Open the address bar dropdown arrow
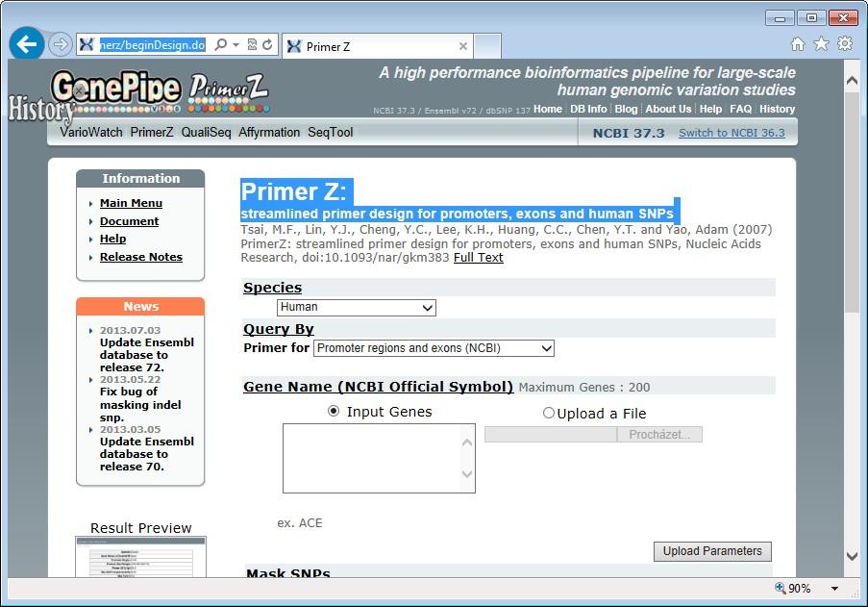This screenshot has width=868, height=607. pos(236,44)
